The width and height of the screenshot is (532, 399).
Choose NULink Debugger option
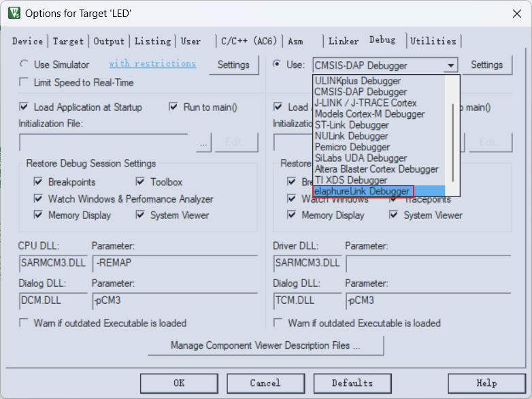click(380, 136)
